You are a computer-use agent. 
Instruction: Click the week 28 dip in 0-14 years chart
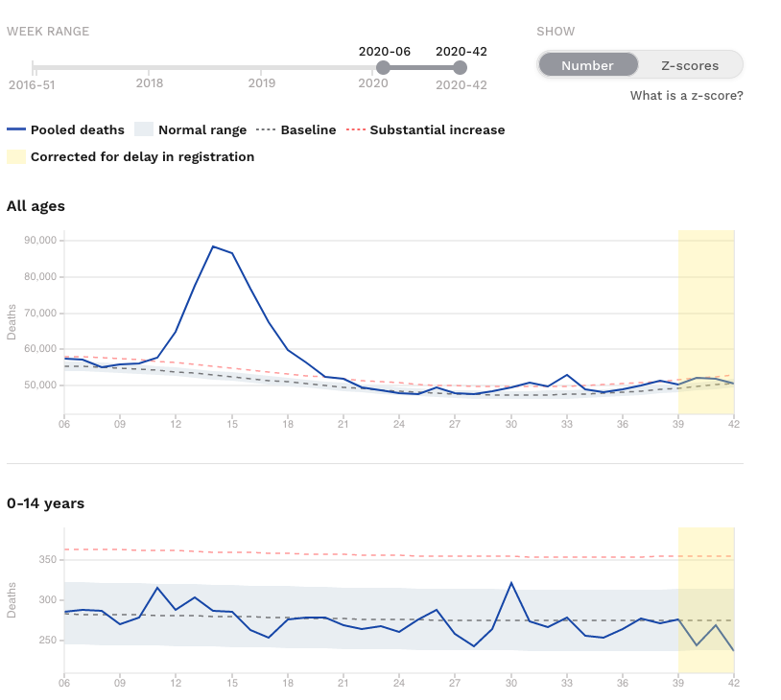[x=474, y=646]
